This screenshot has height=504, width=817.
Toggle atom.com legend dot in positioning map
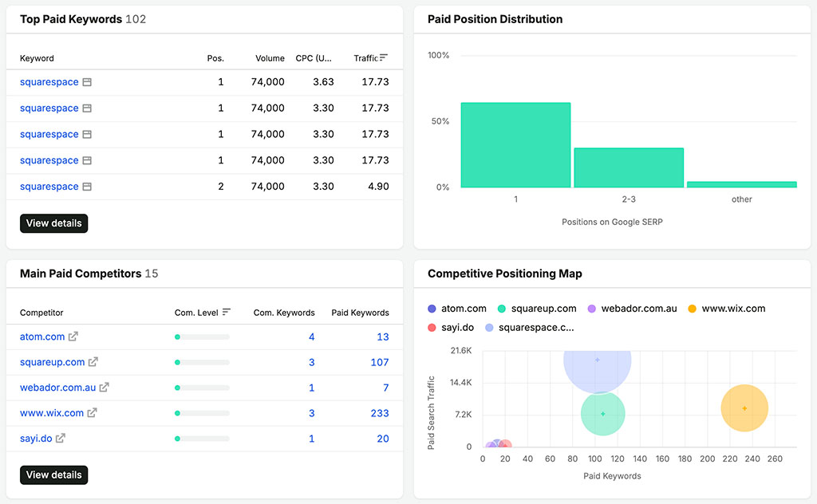(432, 309)
